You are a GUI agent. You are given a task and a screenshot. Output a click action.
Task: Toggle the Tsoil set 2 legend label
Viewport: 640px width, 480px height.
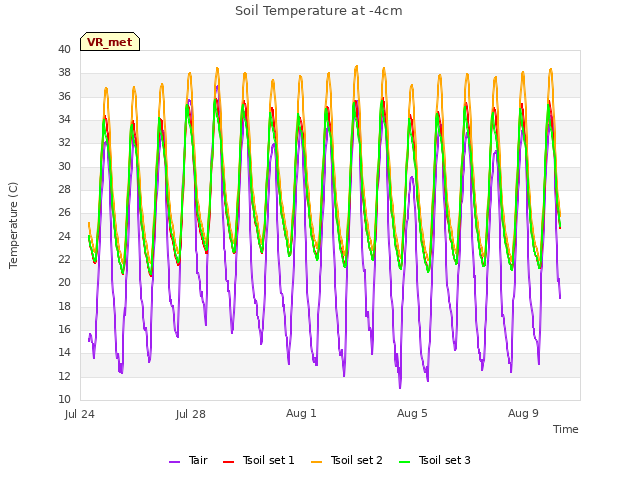tap(356, 460)
